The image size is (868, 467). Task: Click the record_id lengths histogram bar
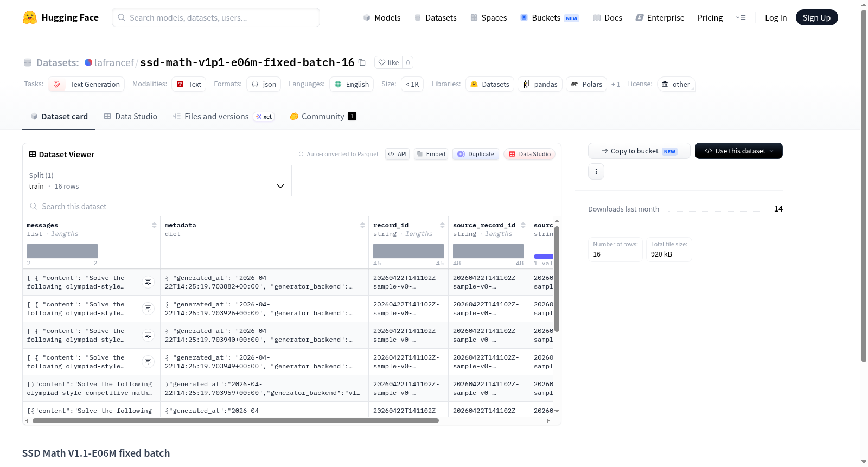[409, 251]
